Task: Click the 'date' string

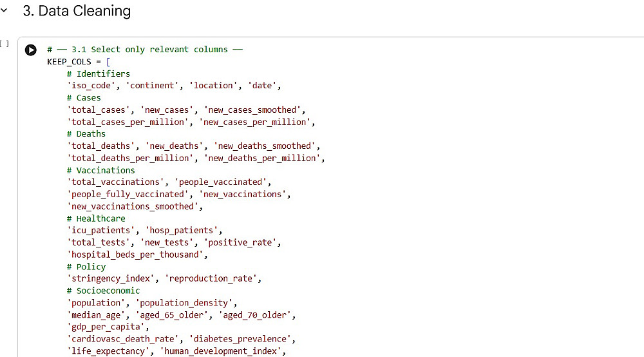Action: click(x=262, y=86)
